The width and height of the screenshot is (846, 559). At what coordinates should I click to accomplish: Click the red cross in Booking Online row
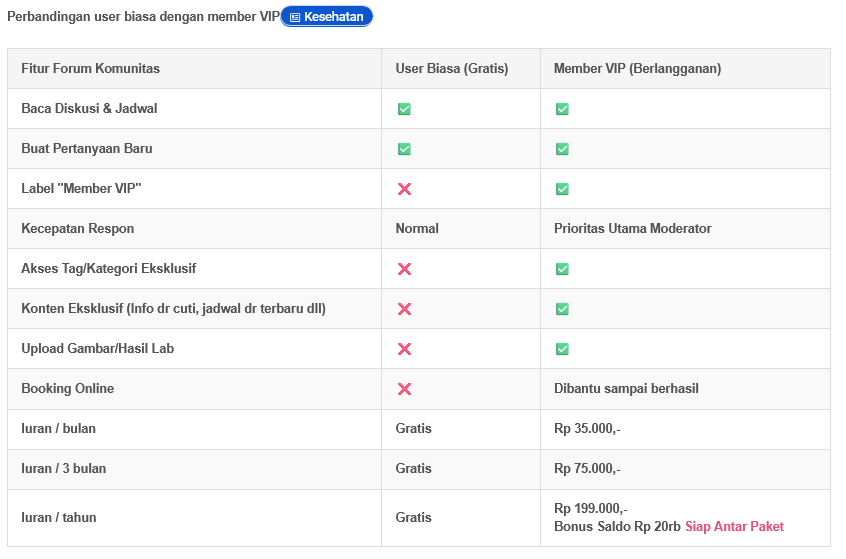point(404,388)
